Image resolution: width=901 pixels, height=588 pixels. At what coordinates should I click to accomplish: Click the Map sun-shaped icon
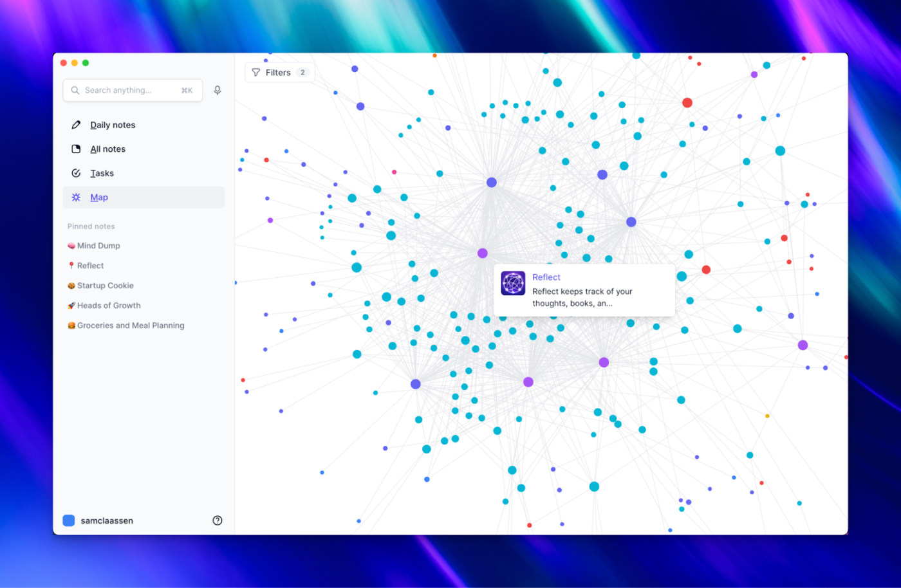(76, 197)
